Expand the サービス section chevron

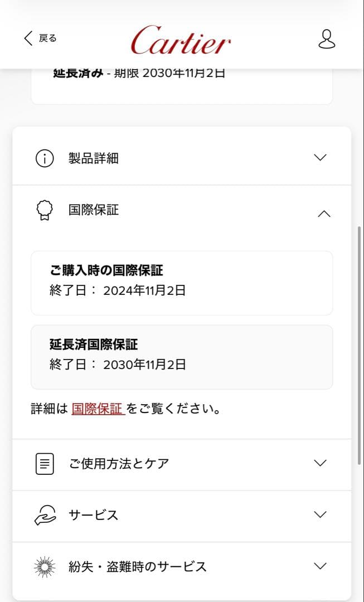point(320,514)
